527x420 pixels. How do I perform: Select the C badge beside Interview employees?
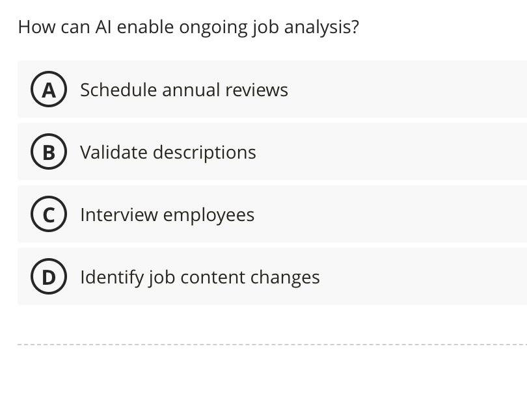pos(49,214)
